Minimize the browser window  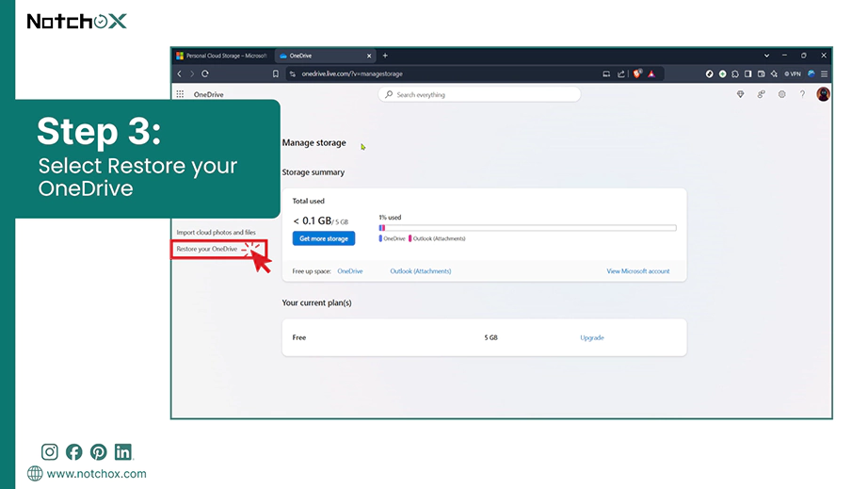pos(784,56)
